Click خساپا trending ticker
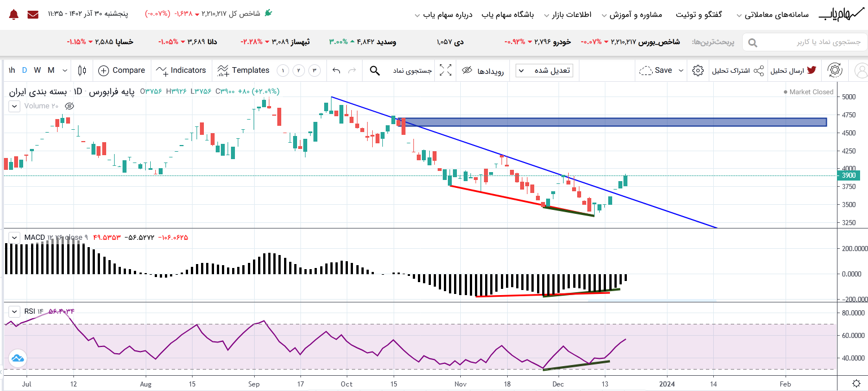 [x=101, y=42]
